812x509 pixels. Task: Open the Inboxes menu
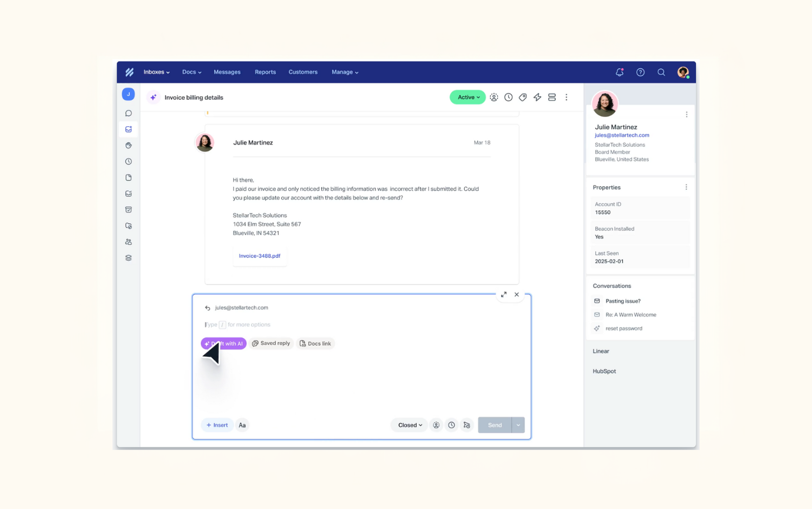(x=156, y=72)
